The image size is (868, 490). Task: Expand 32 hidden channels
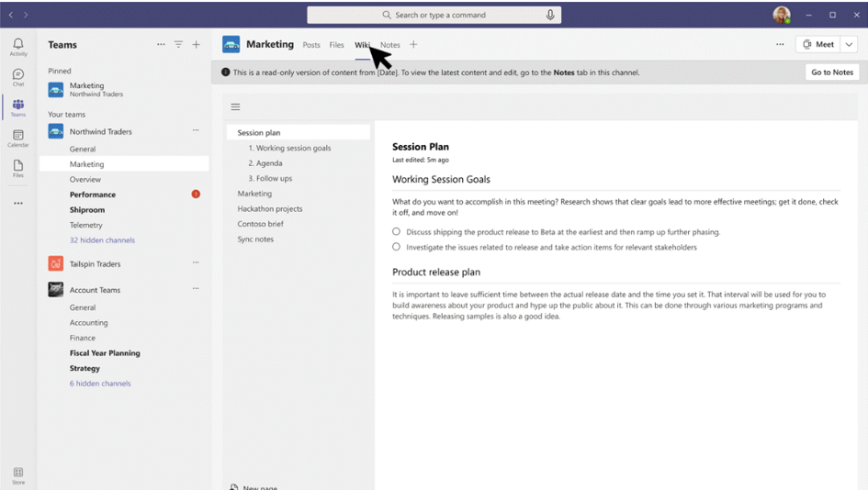(x=102, y=240)
